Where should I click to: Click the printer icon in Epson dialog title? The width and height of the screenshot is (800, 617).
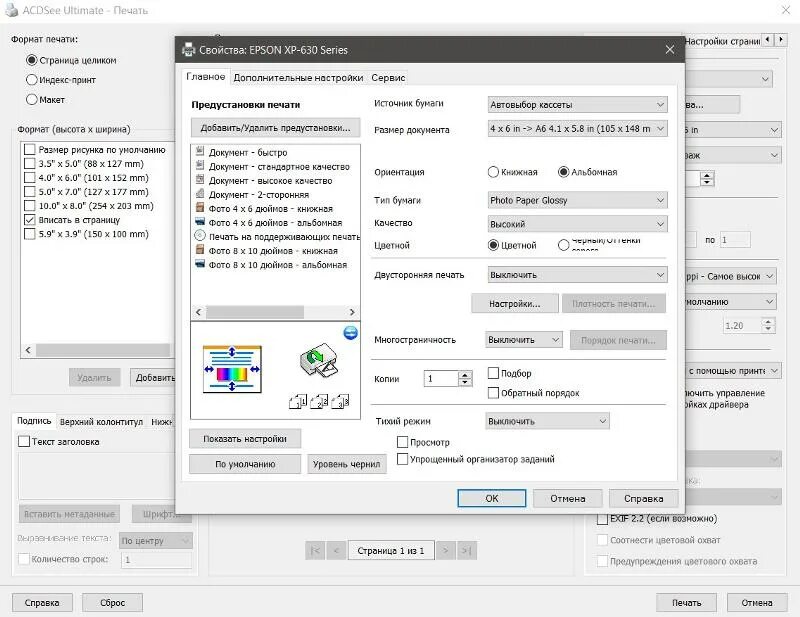[x=188, y=50]
